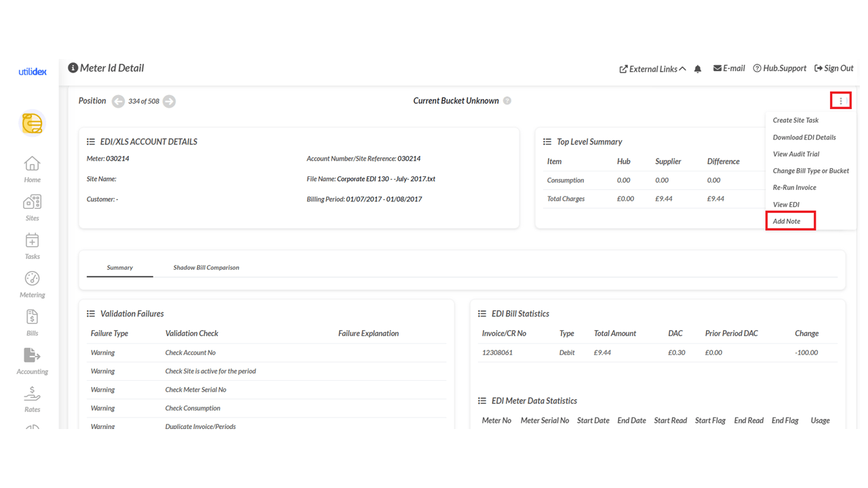The width and height of the screenshot is (868, 488).
Task: Open the Home sidebar icon
Action: click(32, 164)
